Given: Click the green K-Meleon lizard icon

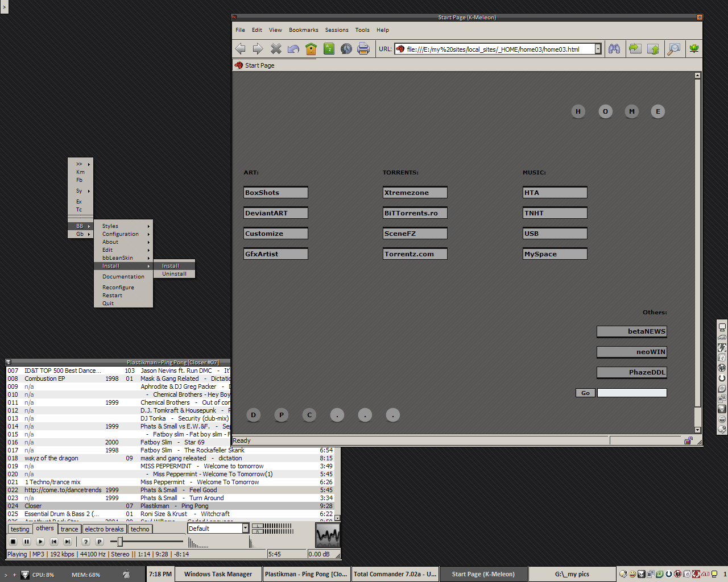Looking at the screenshot, I should tap(694, 49).
